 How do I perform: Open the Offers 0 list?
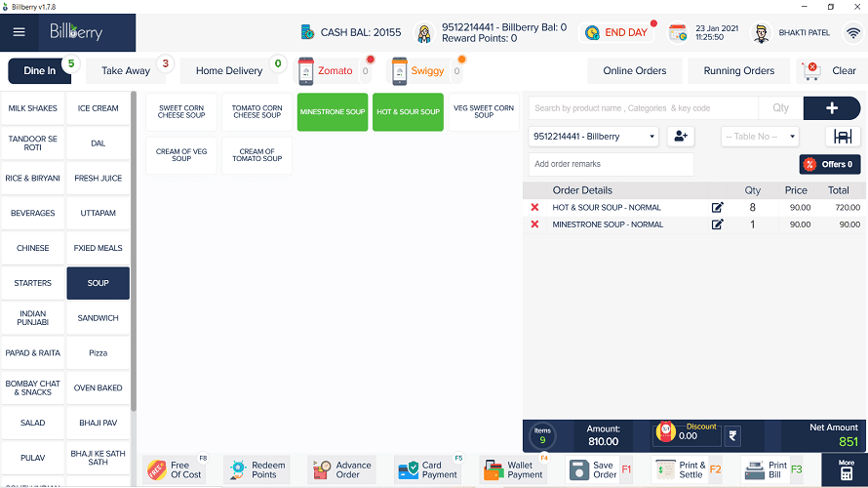point(829,164)
